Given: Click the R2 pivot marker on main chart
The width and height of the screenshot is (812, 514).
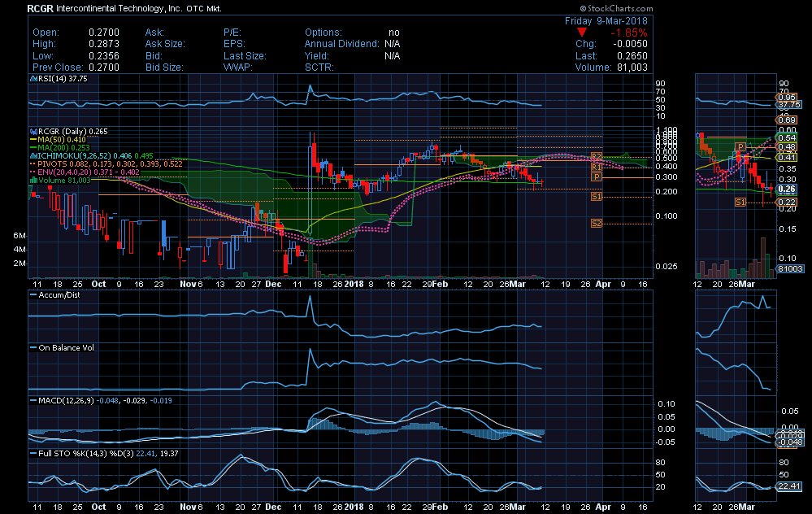Looking at the screenshot, I should pyautogui.click(x=597, y=156).
